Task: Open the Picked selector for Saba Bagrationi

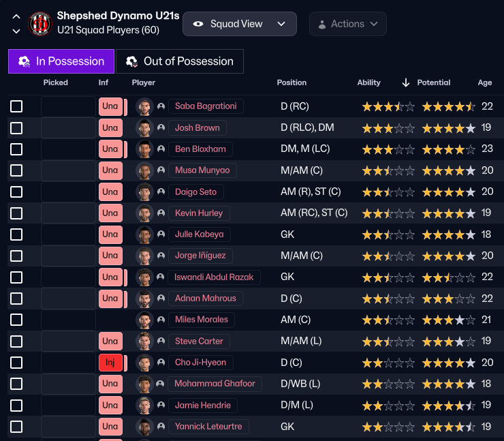Action: point(68,106)
